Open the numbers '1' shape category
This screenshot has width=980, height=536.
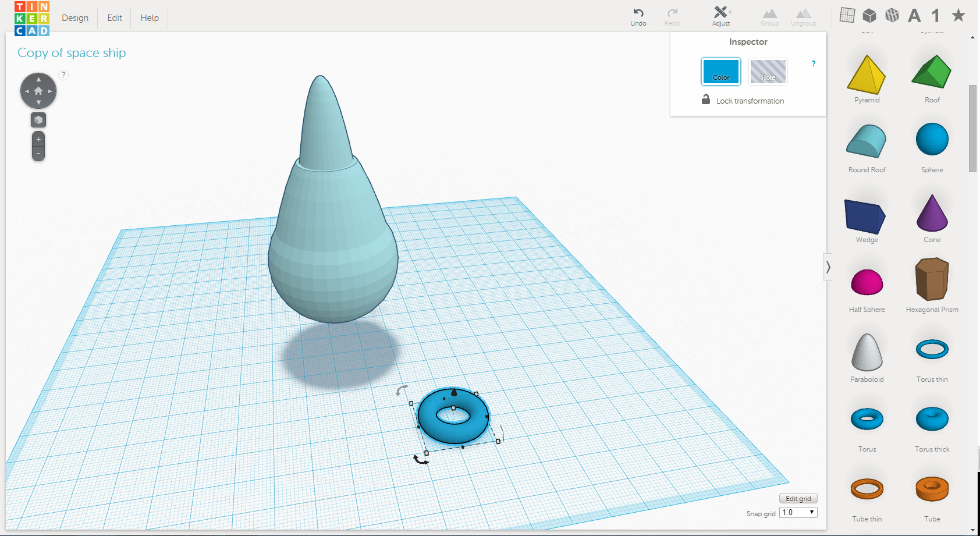click(936, 15)
